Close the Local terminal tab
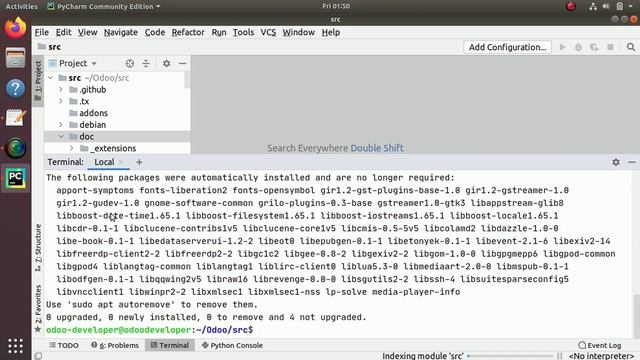 click(121, 162)
